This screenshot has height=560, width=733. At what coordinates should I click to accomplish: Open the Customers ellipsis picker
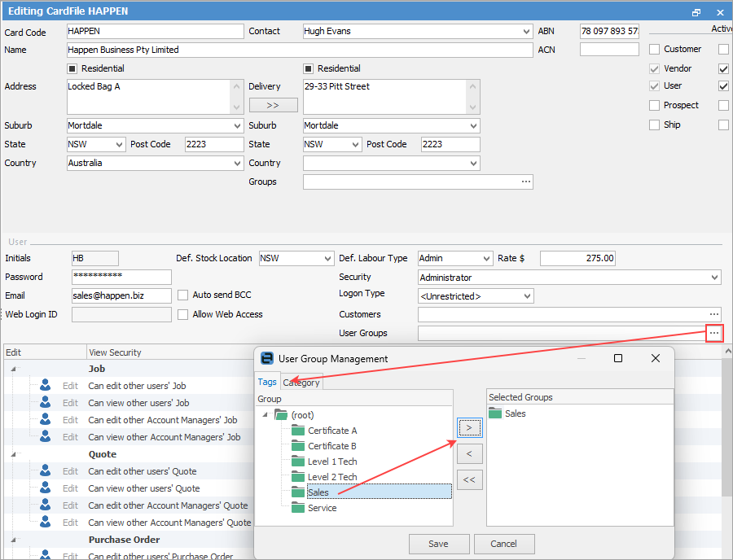(x=713, y=314)
